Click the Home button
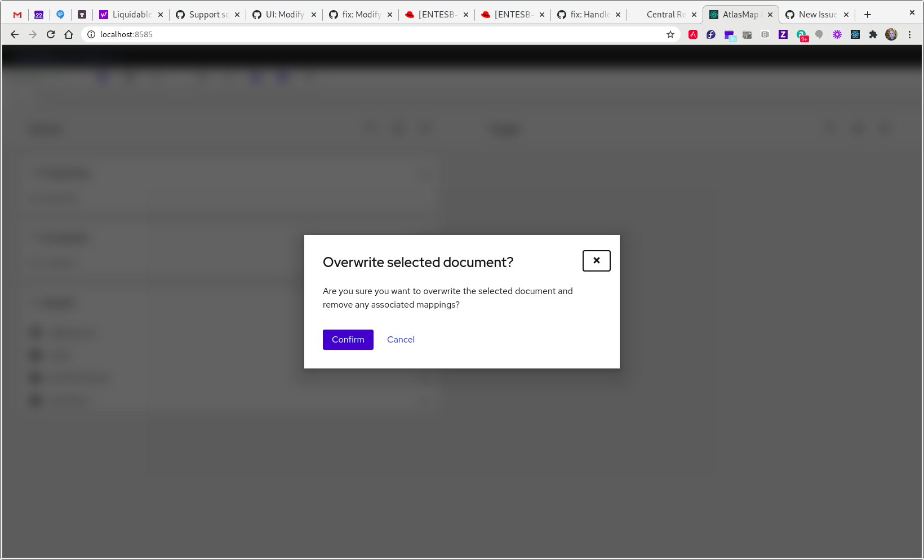The image size is (924, 560). point(69,34)
